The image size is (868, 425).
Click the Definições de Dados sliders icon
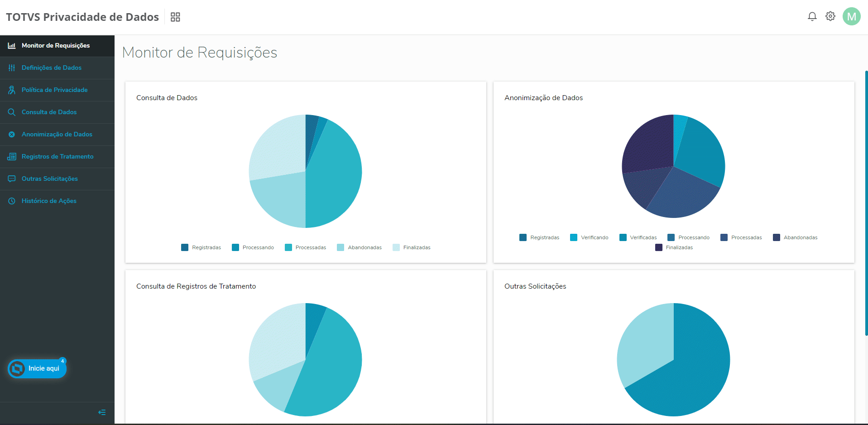pos(12,68)
